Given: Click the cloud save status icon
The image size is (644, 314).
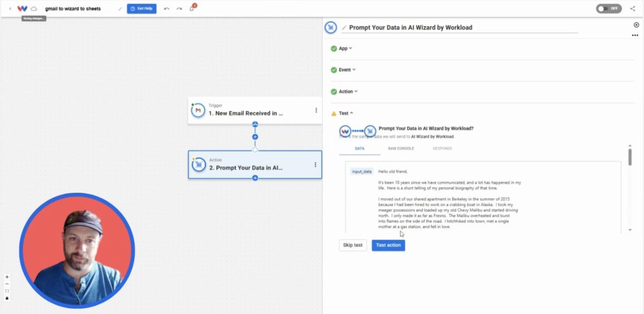Looking at the screenshot, I should coord(34,9).
